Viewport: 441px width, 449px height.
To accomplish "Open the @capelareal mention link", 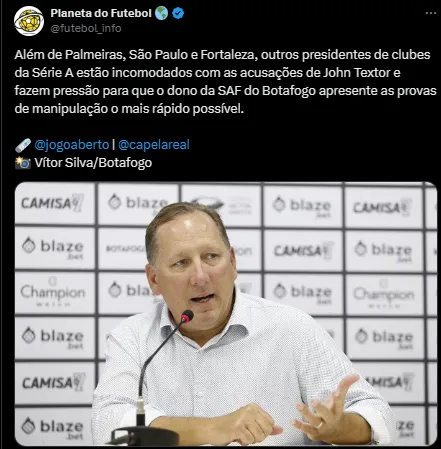I will coord(154,145).
